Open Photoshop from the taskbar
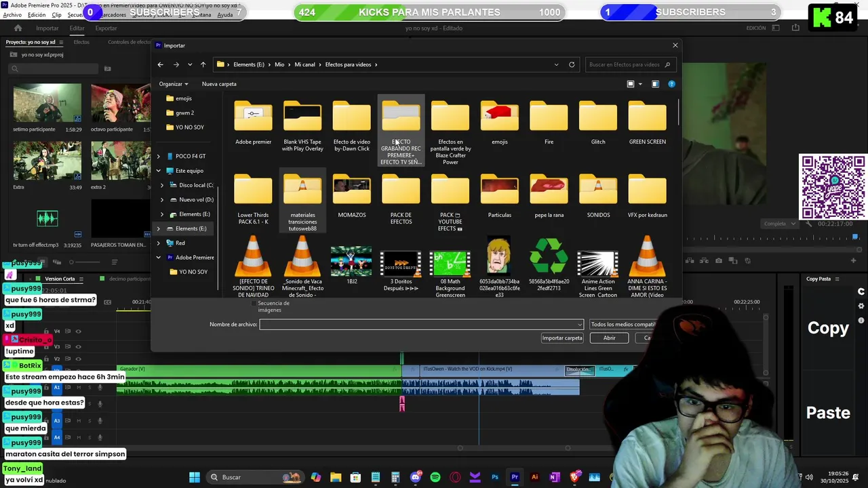The height and width of the screenshot is (488, 868). [x=495, y=477]
